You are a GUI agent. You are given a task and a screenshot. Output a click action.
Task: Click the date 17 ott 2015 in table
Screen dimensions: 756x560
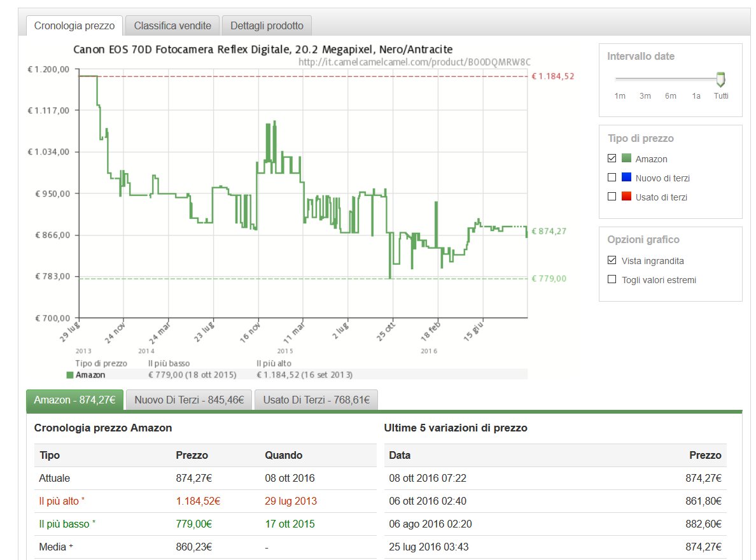pos(290,524)
